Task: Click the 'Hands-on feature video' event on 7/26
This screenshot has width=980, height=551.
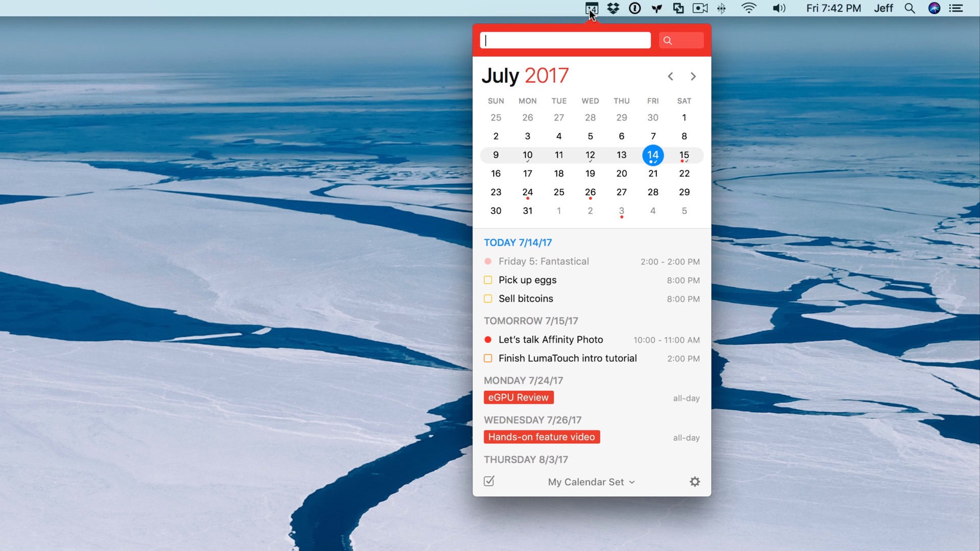Action: click(x=542, y=437)
